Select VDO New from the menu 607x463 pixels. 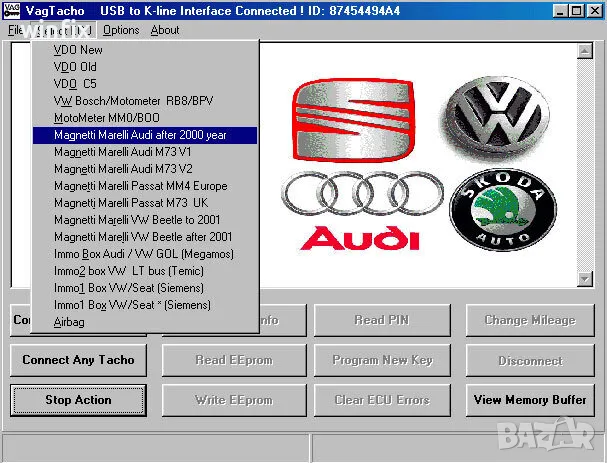[x=145, y=50]
